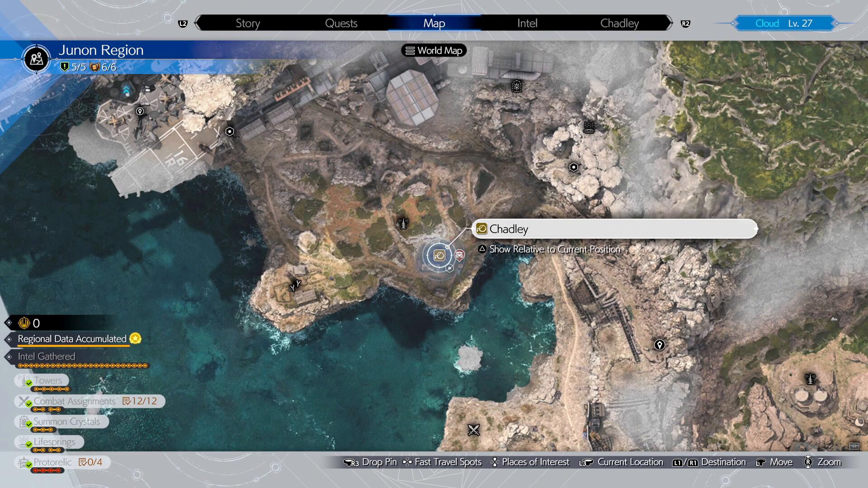Image resolution: width=868 pixels, height=488 pixels.
Task: Switch to the Quests tab
Action: click(341, 23)
